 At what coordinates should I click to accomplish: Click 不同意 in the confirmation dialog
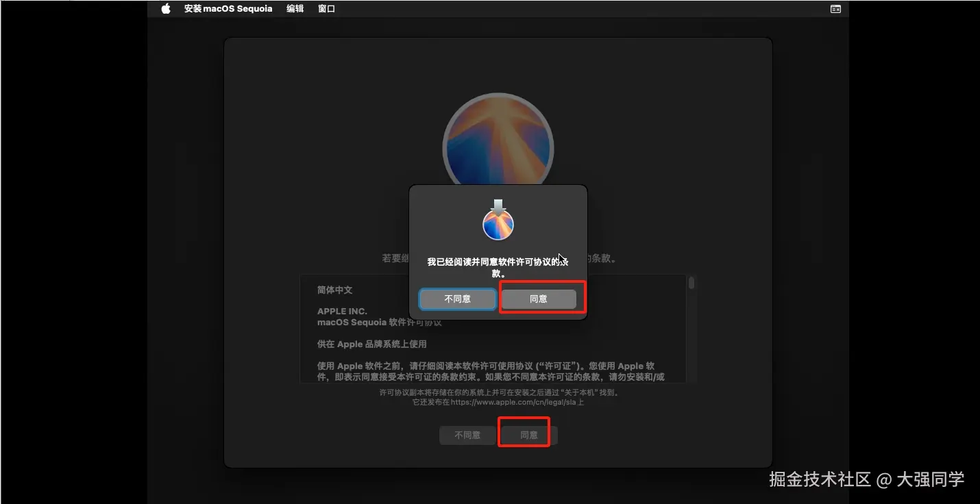pos(457,299)
